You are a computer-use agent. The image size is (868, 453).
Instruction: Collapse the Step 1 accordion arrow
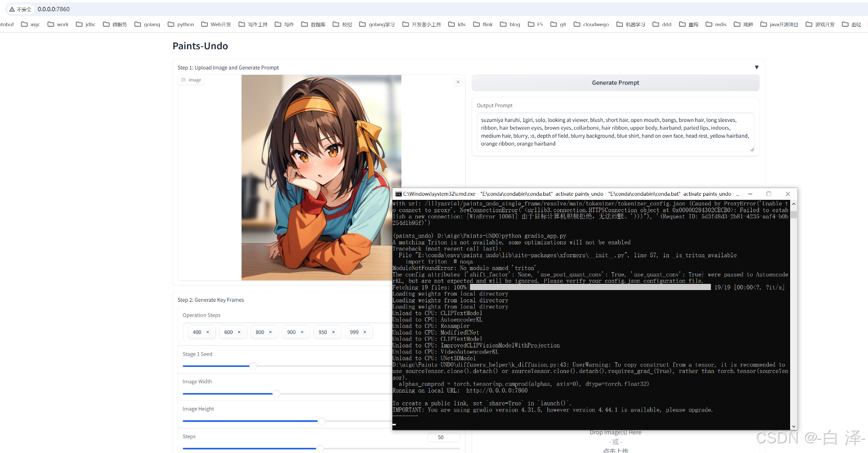point(756,67)
